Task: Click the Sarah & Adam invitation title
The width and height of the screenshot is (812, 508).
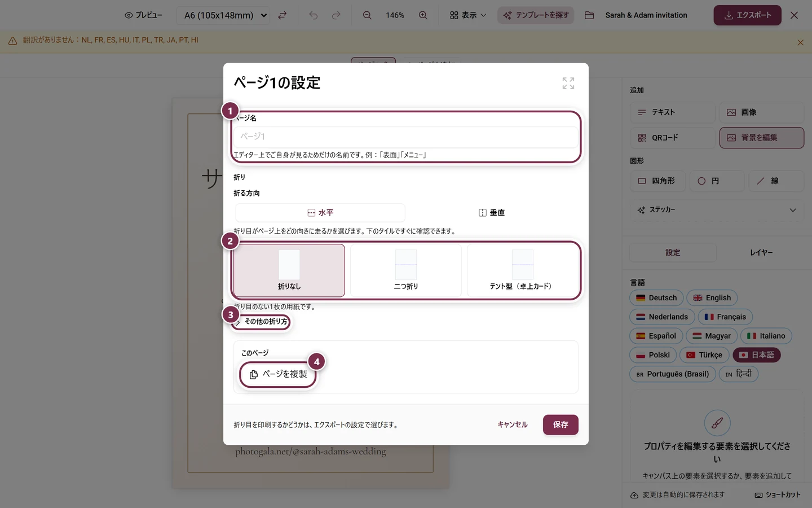Action: (646, 15)
